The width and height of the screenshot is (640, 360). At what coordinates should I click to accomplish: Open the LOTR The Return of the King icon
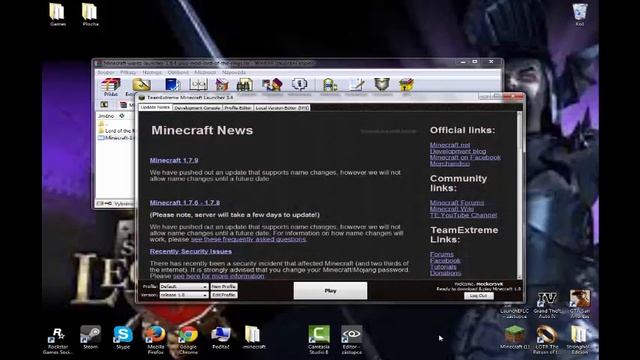[x=546, y=340]
